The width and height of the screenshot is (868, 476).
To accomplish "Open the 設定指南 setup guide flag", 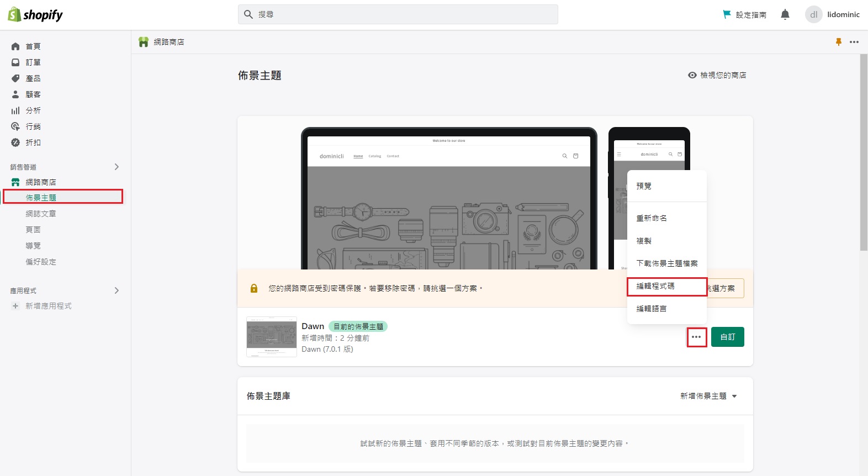I will pos(745,15).
